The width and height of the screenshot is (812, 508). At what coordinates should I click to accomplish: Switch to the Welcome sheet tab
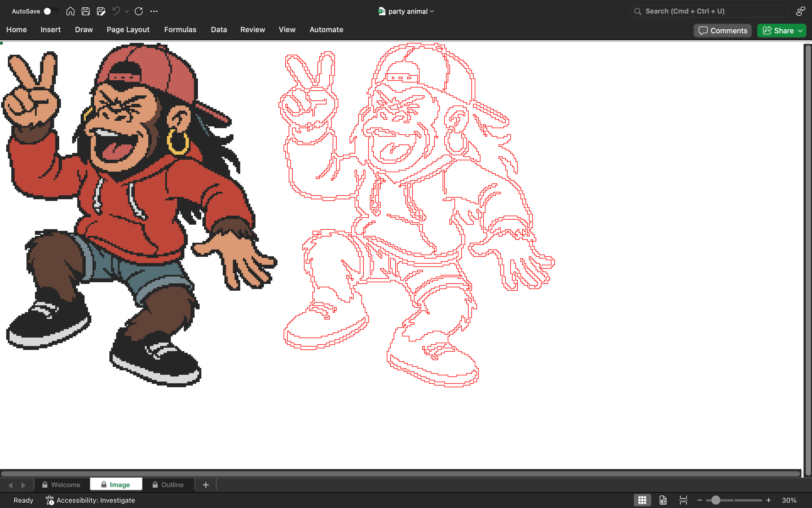pos(62,485)
